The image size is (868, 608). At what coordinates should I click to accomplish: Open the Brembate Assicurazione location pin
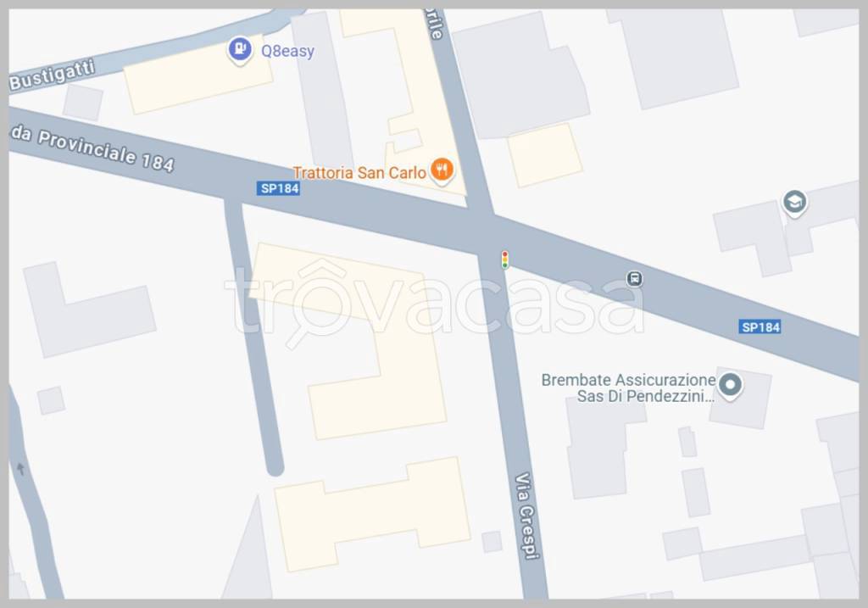[x=730, y=386]
